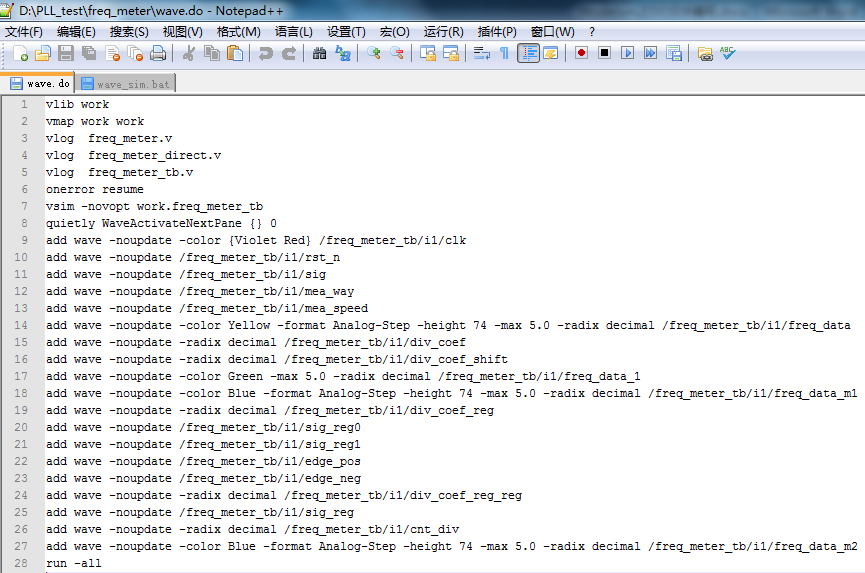The width and height of the screenshot is (865, 573).
Task: Select the wave.do tab
Action: [38, 83]
